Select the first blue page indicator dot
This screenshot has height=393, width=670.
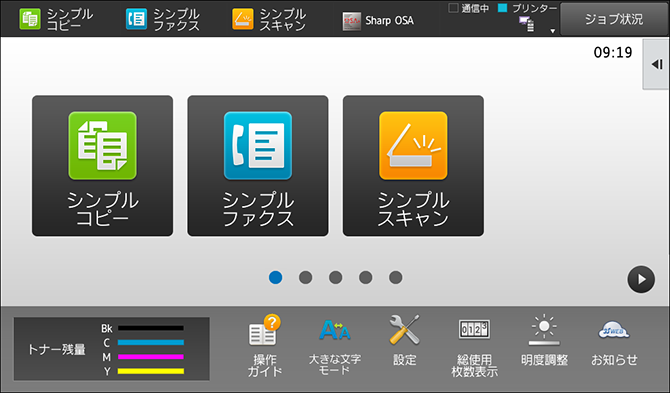coord(276,277)
